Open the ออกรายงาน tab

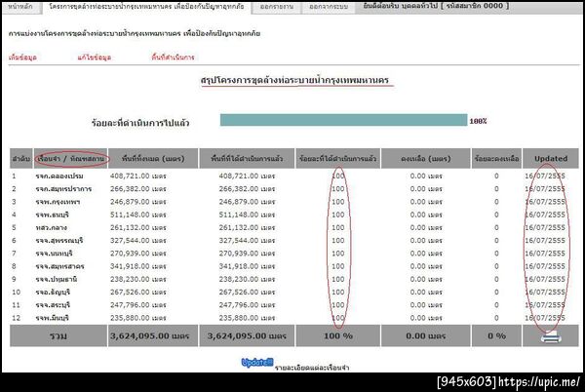pyautogui.click(x=277, y=7)
